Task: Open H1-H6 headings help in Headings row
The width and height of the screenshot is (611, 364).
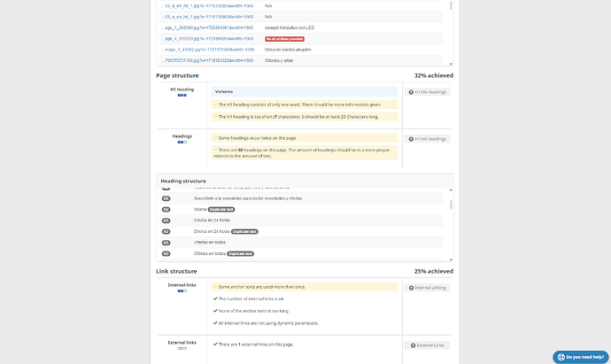Action: (x=429, y=139)
